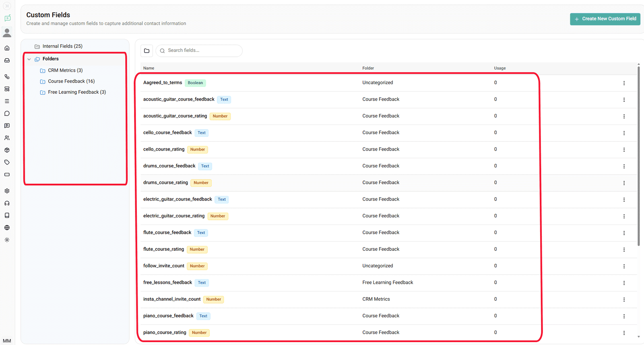Open the empty chat bubble icon
This screenshot has height=345, width=644.
(7, 114)
